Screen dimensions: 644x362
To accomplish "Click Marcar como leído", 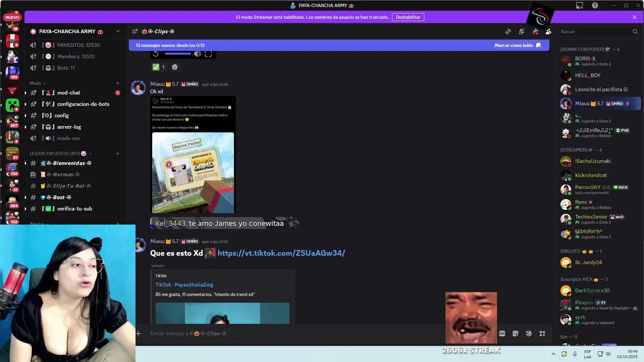I will pos(517,45).
